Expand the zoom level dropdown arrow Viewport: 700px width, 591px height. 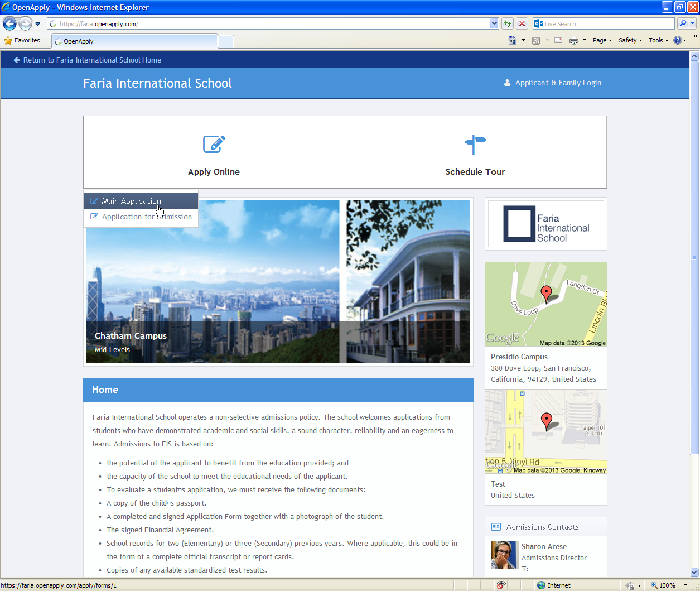coord(685,585)
